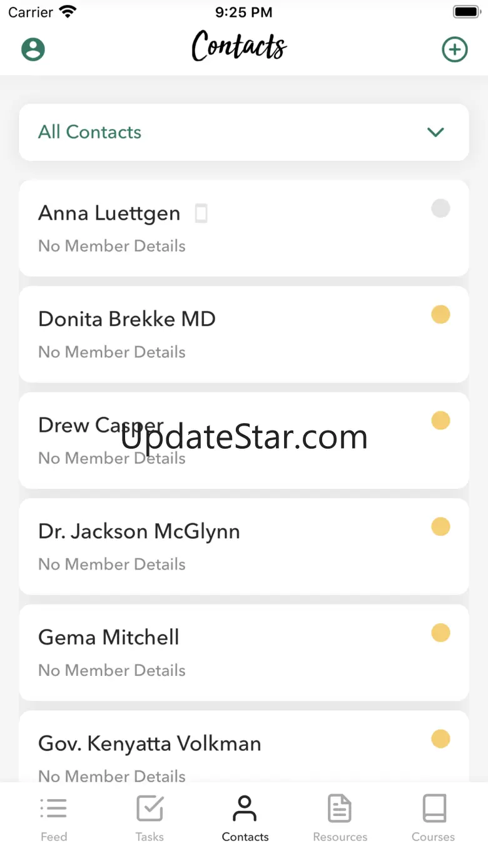Tap the add contact plus icon
Viewport: 488px width, 868px height.
(x=455, y=49)
